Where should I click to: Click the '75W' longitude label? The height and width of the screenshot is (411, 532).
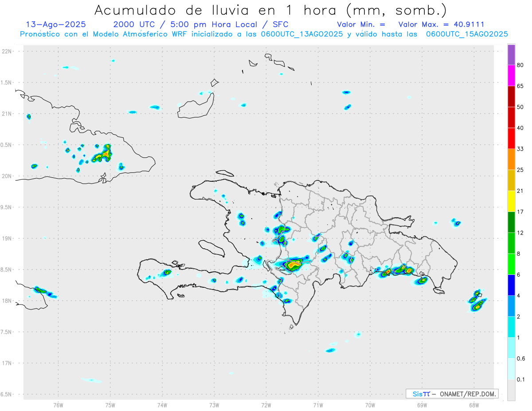[x=110, y=405]
